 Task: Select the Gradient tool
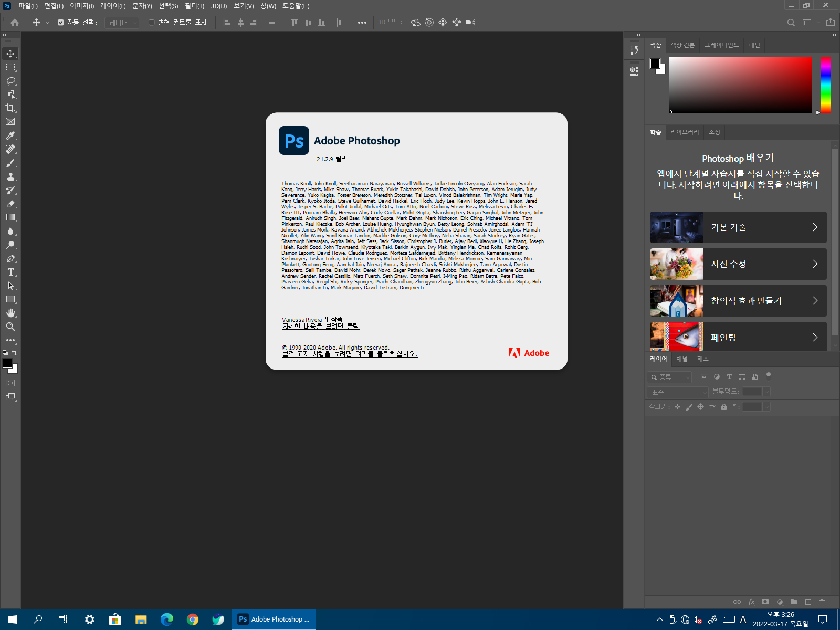pyautogui.click(x=10, y=217)
